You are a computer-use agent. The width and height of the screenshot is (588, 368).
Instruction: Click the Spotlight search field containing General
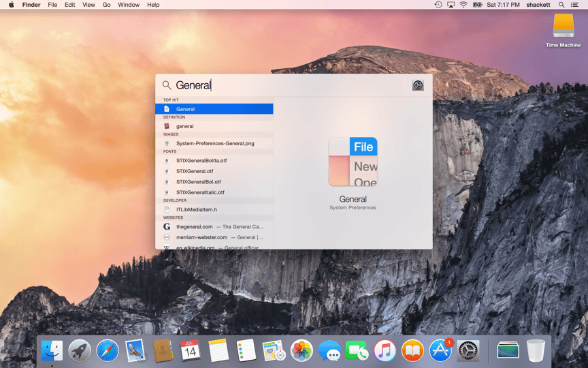(x=285, y=85)
